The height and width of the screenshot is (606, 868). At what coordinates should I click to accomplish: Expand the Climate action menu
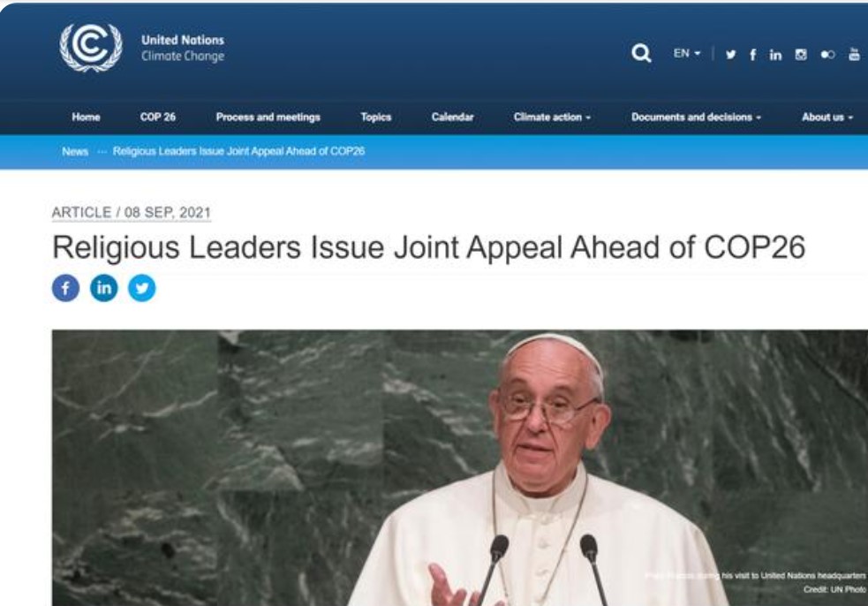pos(552,117)
